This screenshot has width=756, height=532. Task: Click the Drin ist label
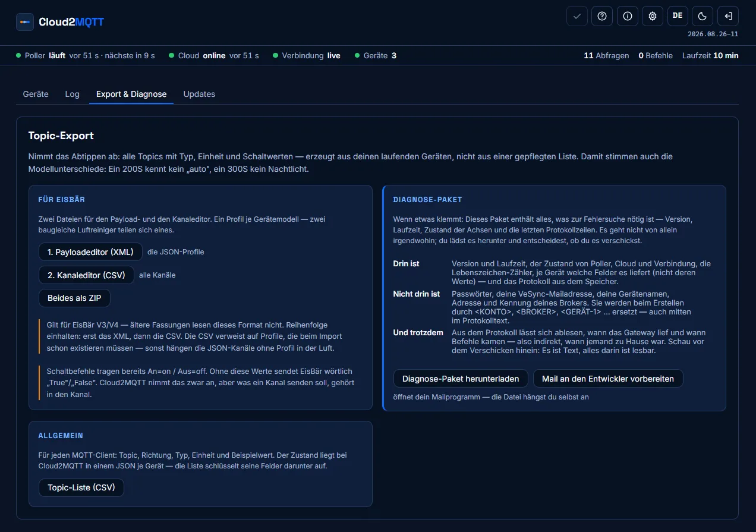tap(406, 263)
